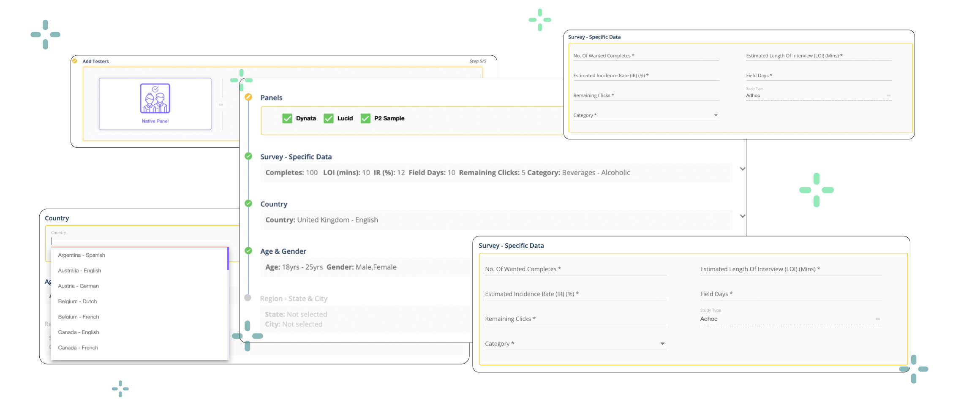Open Category dropdown in upper Survey form
Screen dimensions: 980x413
coord(646,115)
